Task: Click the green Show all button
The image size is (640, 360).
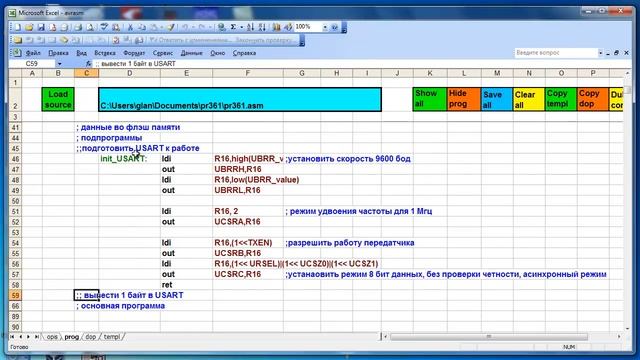Action: [x=429, y=99]
